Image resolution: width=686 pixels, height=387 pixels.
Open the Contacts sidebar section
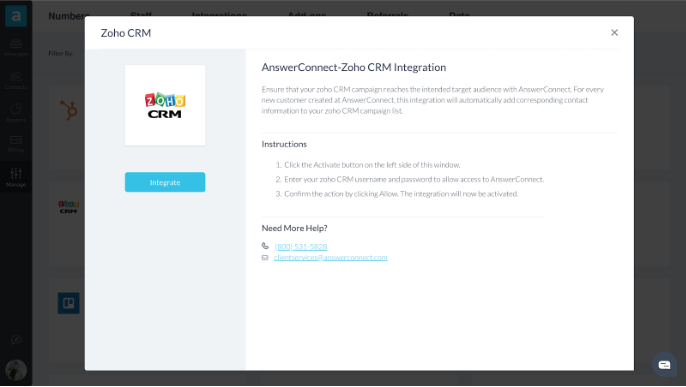[16, 80]
